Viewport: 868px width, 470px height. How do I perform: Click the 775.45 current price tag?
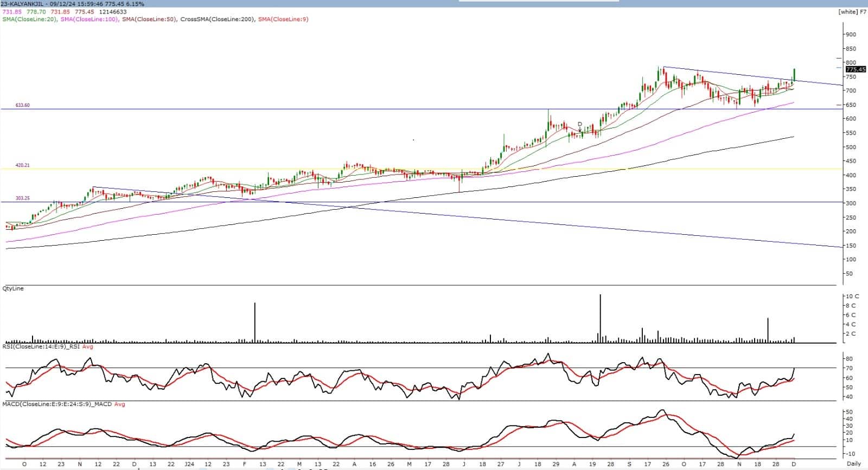[856, 69]
